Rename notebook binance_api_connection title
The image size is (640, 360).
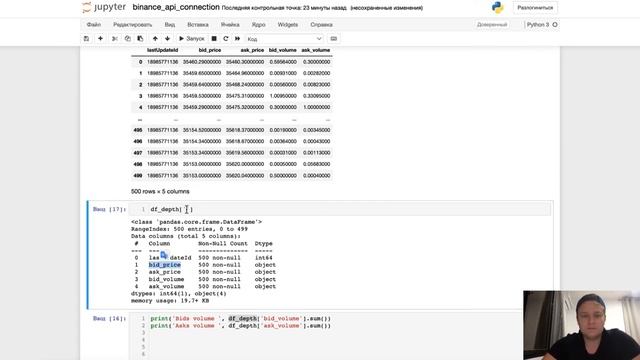176,7
